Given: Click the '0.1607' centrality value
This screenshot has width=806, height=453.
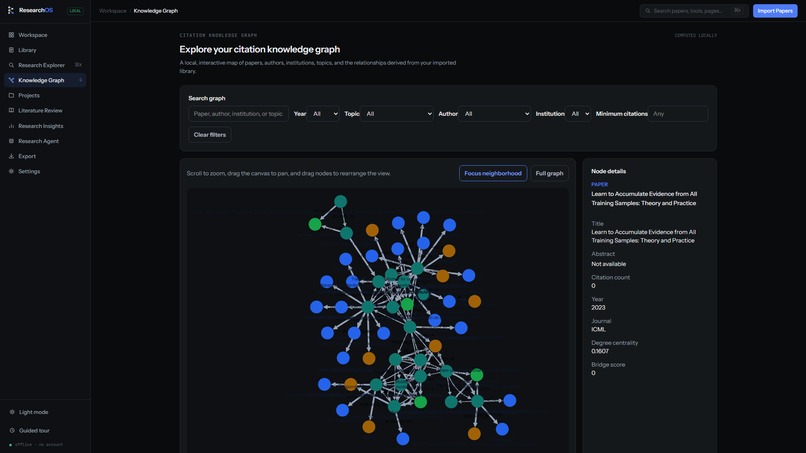Looking at the screenshot, I should click(600, 351).
